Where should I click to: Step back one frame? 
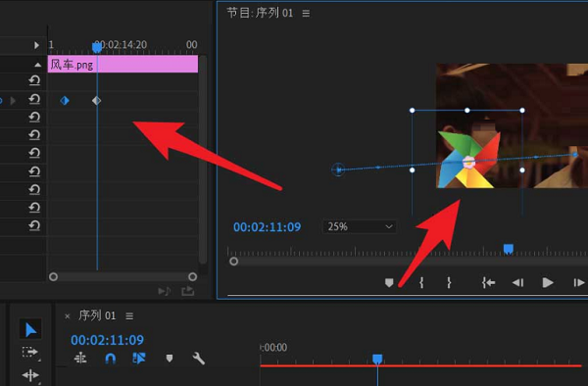click(x=517, y=282)
